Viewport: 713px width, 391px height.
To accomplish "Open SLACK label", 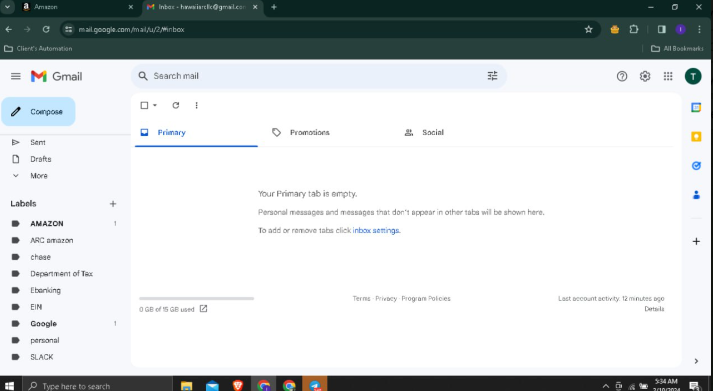I will coord(42,357).
